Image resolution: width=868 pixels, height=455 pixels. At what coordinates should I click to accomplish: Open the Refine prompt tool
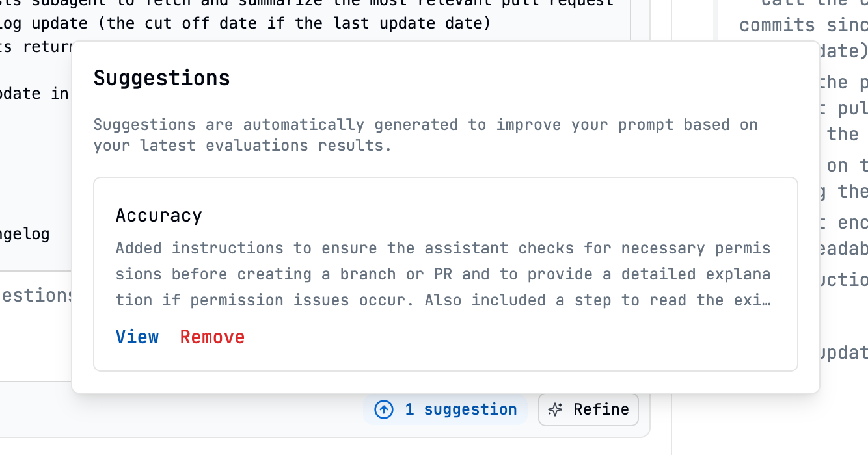pyautogui.click(x=588, y=409)
